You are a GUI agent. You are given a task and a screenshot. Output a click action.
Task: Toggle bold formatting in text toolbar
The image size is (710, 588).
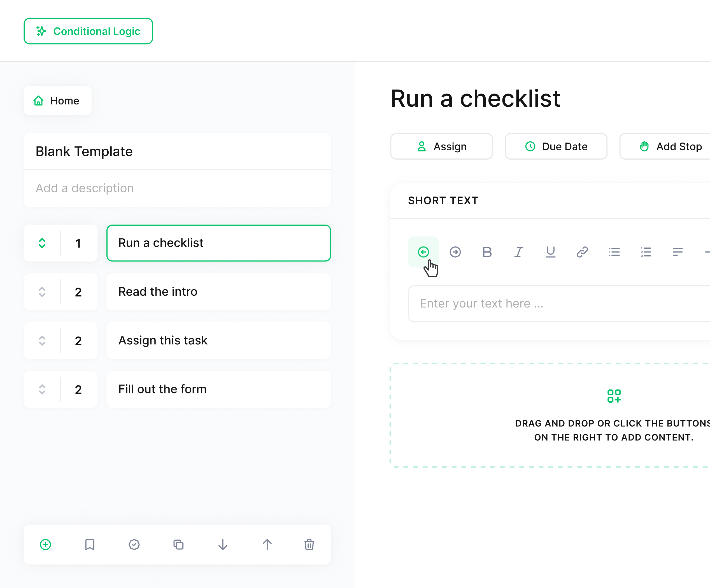point(487,252)
